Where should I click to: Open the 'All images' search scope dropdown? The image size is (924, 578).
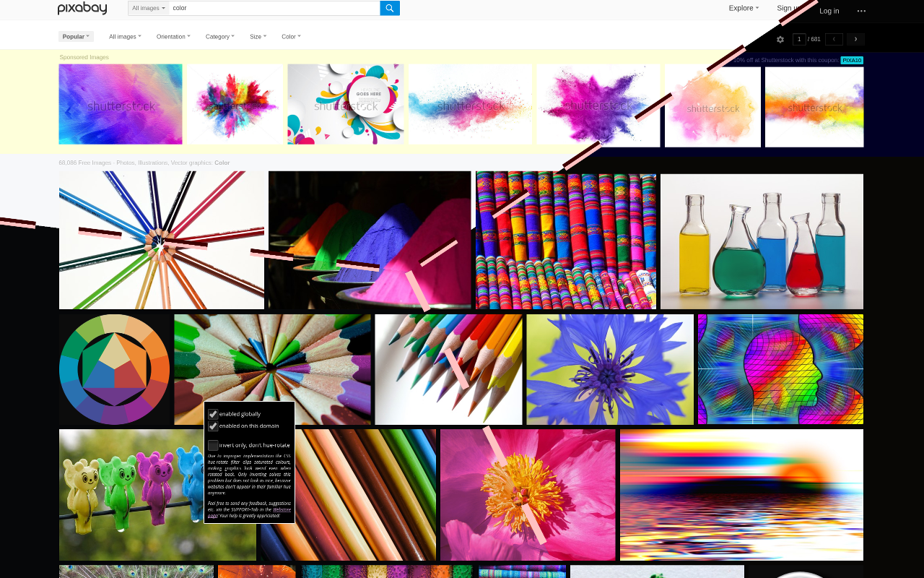pyautogui.click(x=149, y=8)
